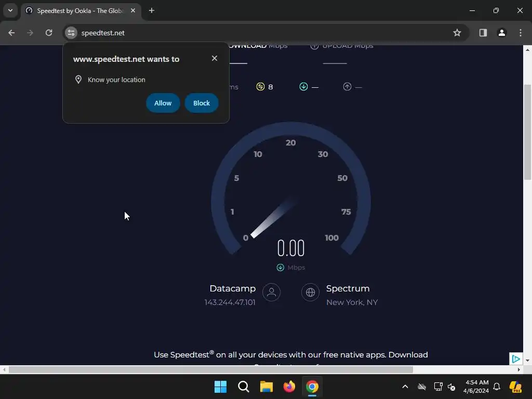Click the scroll-right arrow of the horizontal scrollbar

[519, 369]
